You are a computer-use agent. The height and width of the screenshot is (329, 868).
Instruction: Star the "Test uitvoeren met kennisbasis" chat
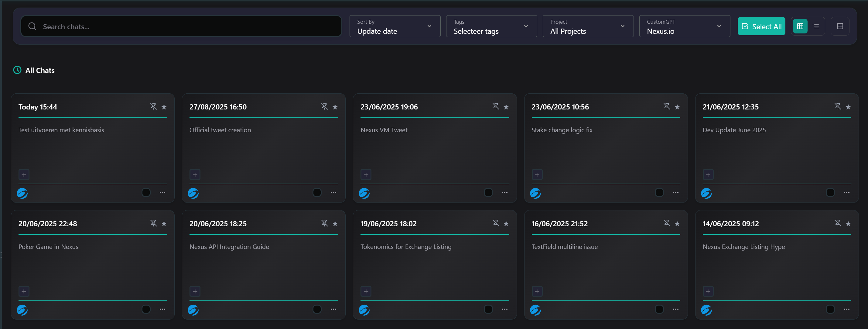tap(164, 107)
